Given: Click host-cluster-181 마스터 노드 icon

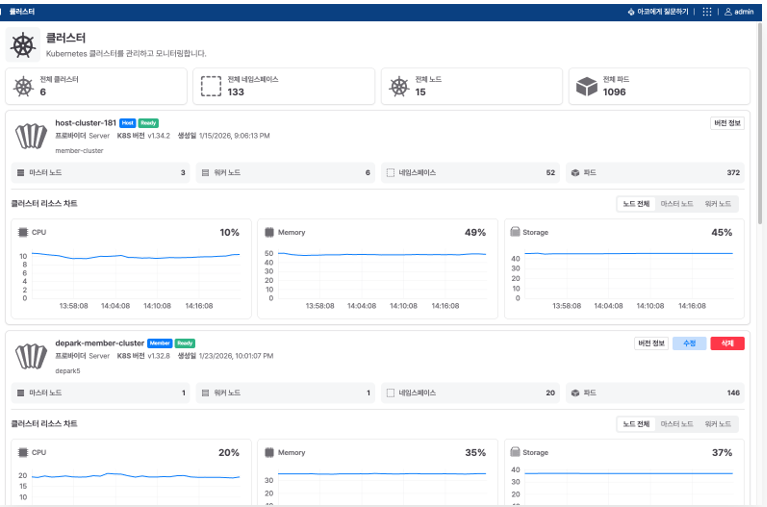Looking at the screenshot, I should [21, 173].
